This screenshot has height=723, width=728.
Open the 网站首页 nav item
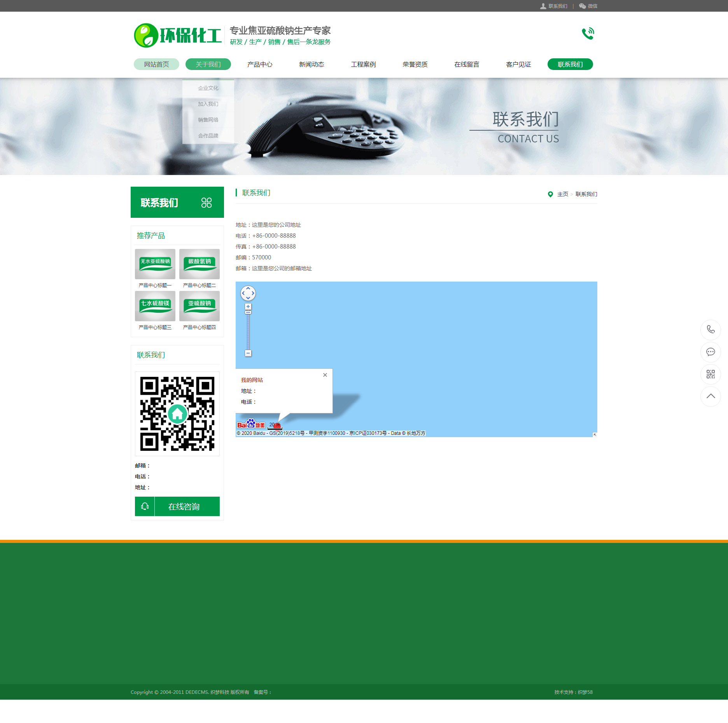(156, 64)
